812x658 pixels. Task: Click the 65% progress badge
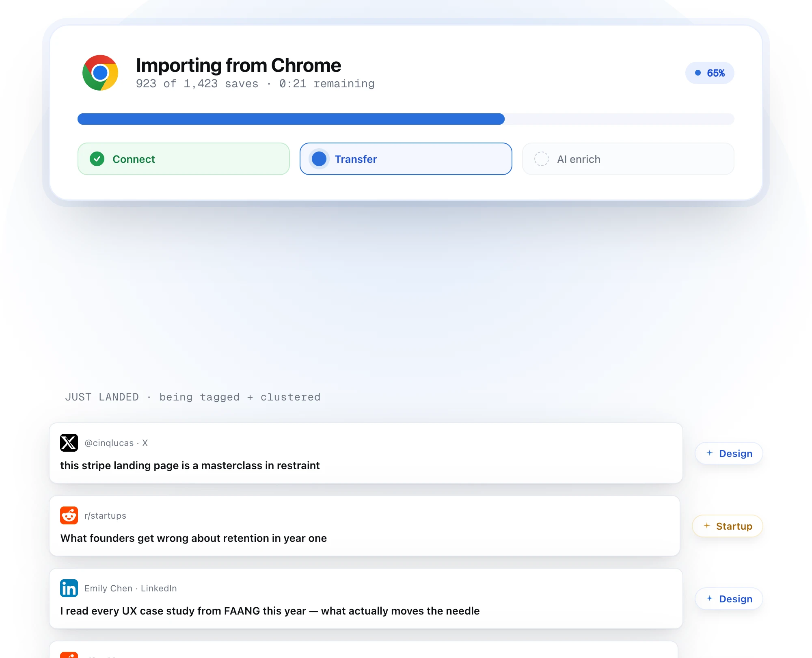pos(710,73)
